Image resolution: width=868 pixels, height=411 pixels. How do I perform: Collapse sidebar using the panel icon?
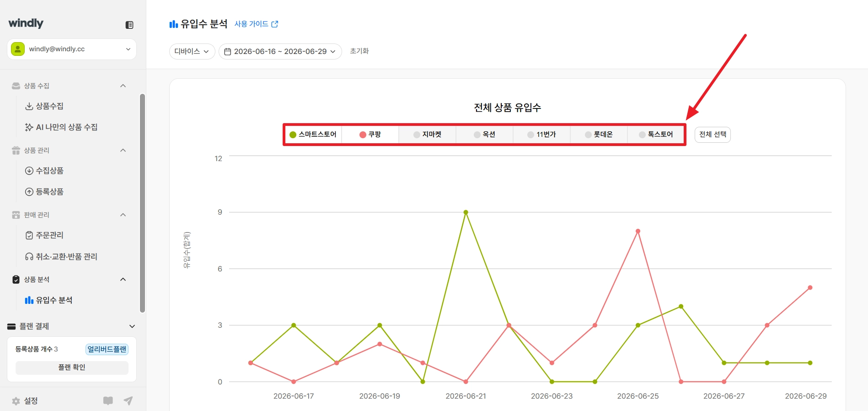point(129,25)
